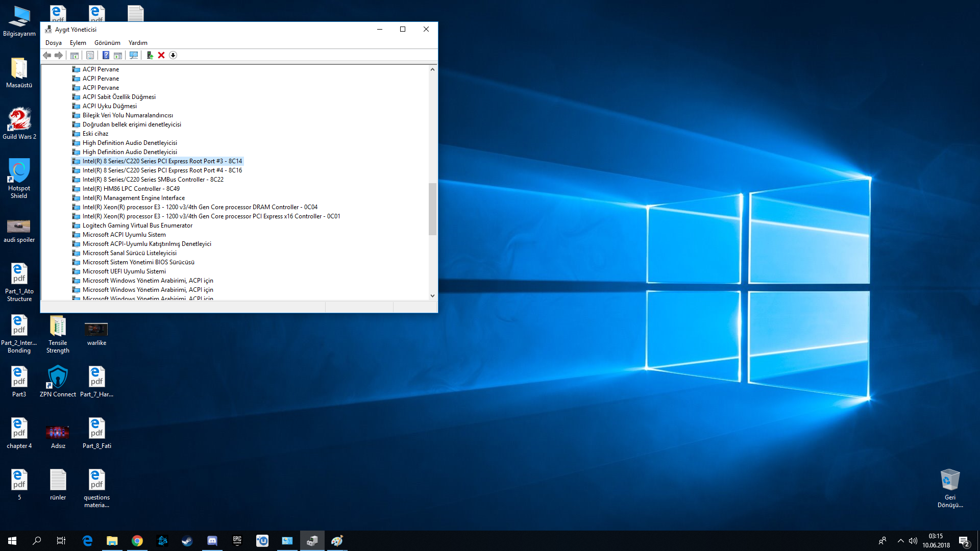The image size is (980, 551).
Task: Click the Help toolbar icon
Action: (x=106, y=55)
